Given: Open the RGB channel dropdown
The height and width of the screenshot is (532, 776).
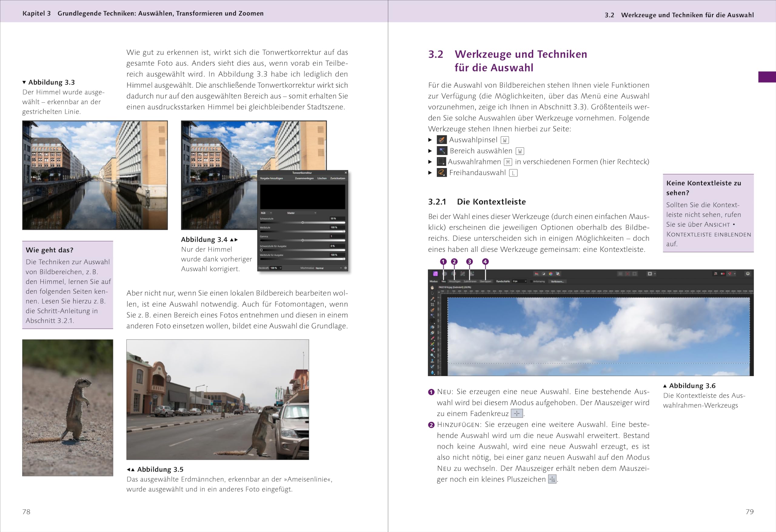Looking at the screenshot, I should tap(266, 213).
